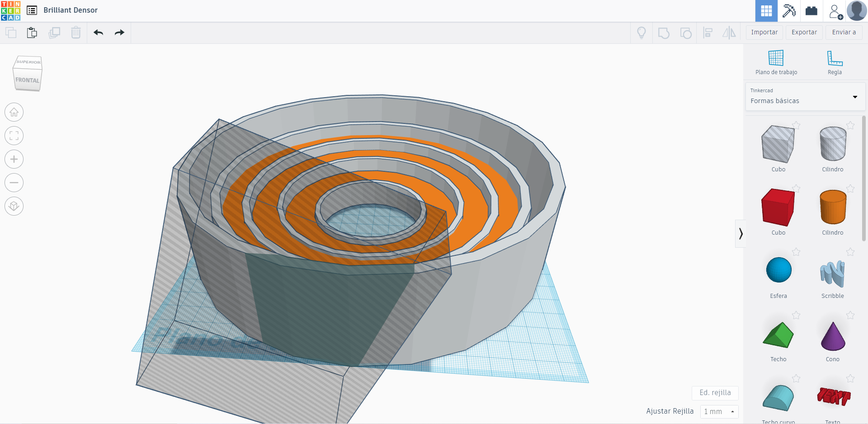Click the Copy toolbar icon
Screen dimensions: 868x424
pos(11,33)
